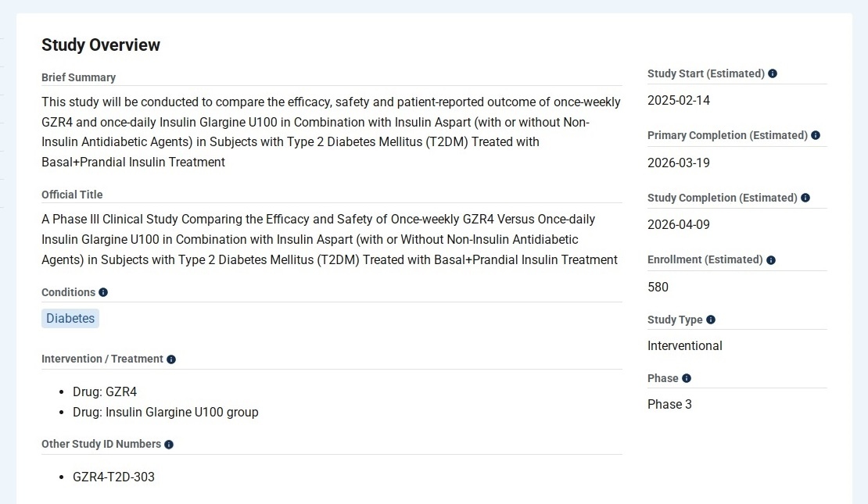Open the Primary Completion (Estimated) info icon
Image resolution: width=868 pixels, height=504 pixels.
816,135
